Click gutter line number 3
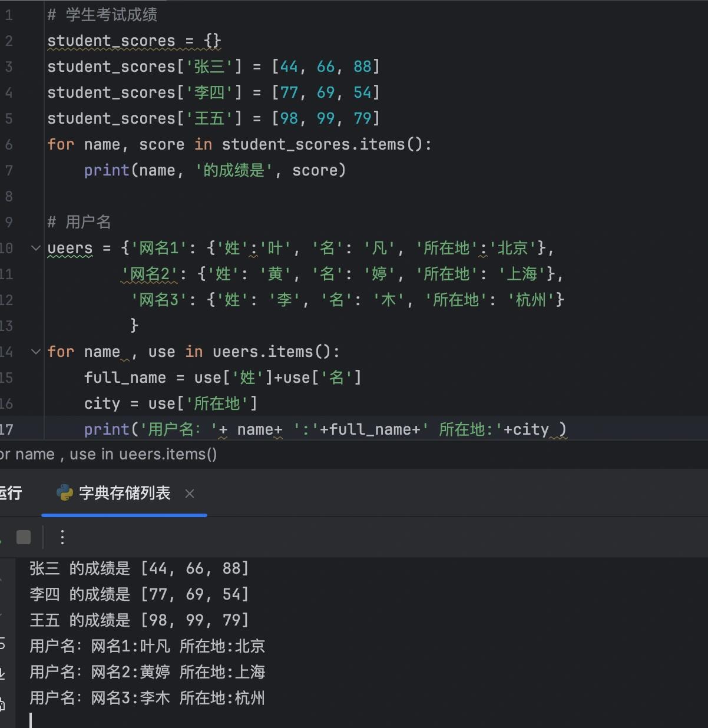Viewport: 708px width, 728px height. (8, 67)
